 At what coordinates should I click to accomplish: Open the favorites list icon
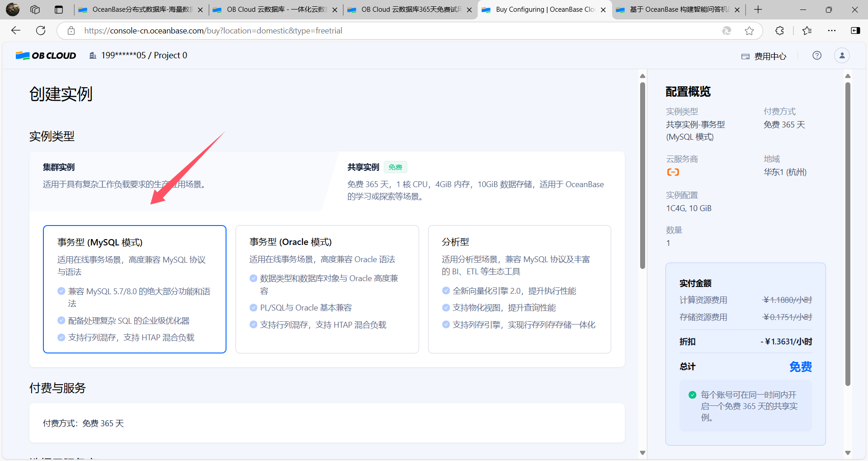[x=807, y=31]
